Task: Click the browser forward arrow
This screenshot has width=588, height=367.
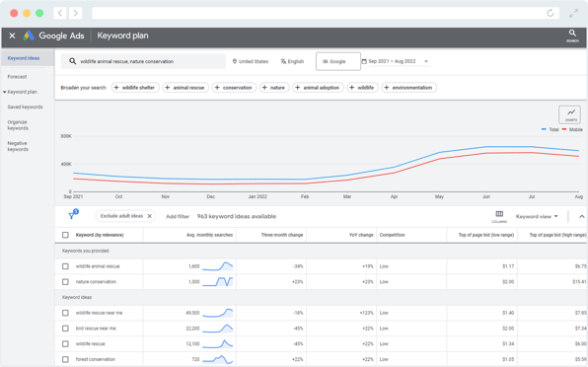Action: coord(75,13)
